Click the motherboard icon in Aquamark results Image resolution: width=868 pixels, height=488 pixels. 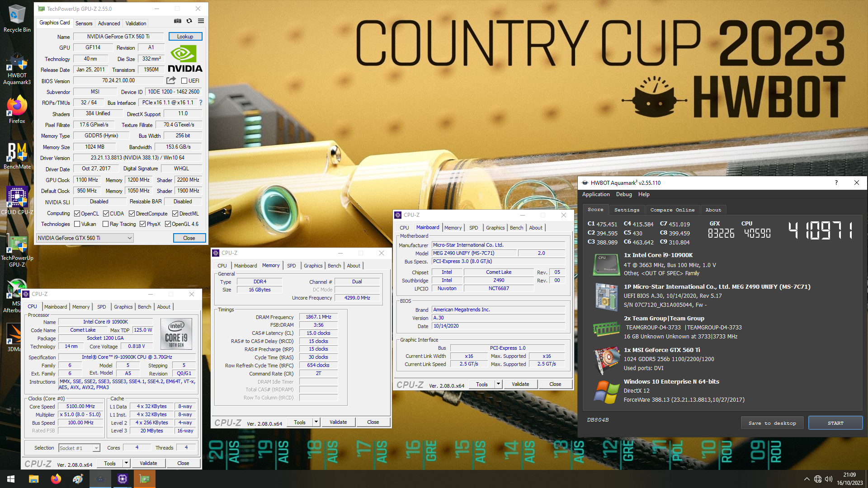point(606,296)
